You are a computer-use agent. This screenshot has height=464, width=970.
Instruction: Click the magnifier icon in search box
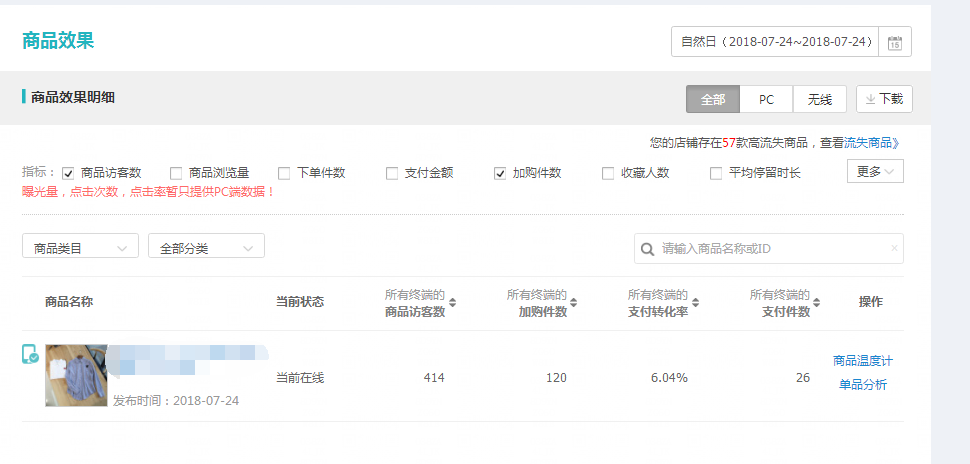pyautogui.click(x=648, y=249)
